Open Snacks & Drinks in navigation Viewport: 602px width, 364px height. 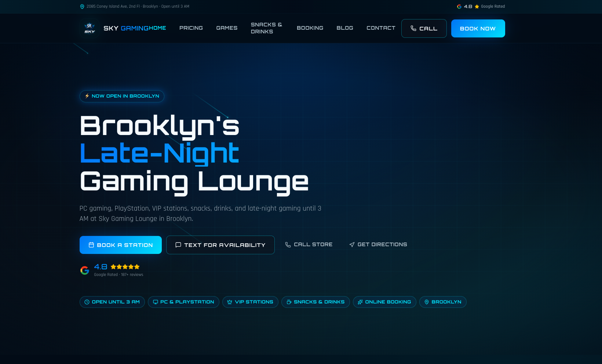266,28
